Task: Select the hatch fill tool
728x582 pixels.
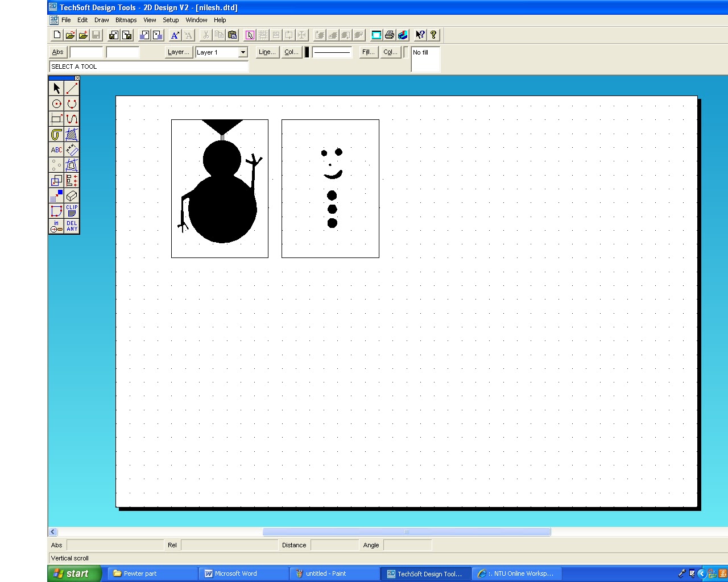Action: coord(72,135)
